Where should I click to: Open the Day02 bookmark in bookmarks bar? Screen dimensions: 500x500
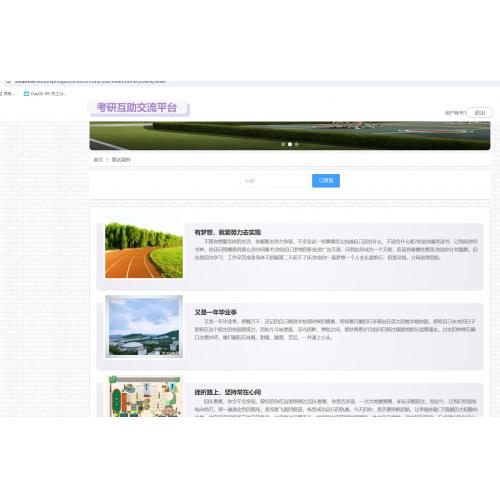click(45, 94)
